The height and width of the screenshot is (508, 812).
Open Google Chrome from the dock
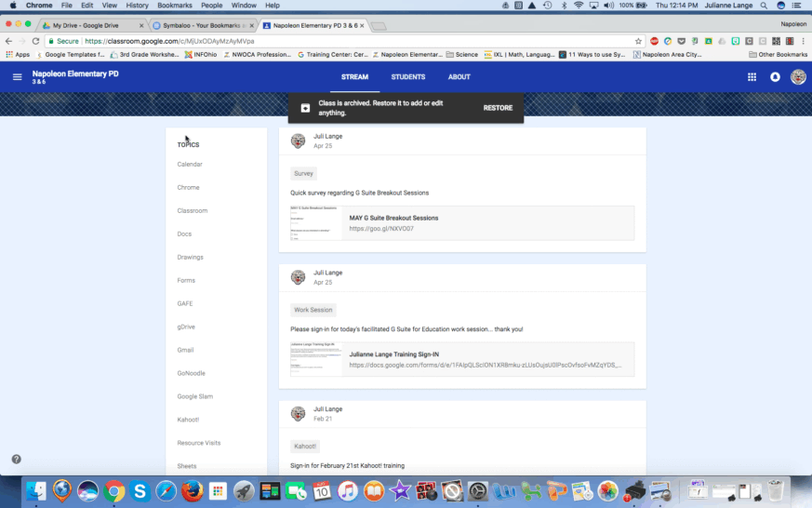(113, 491)
